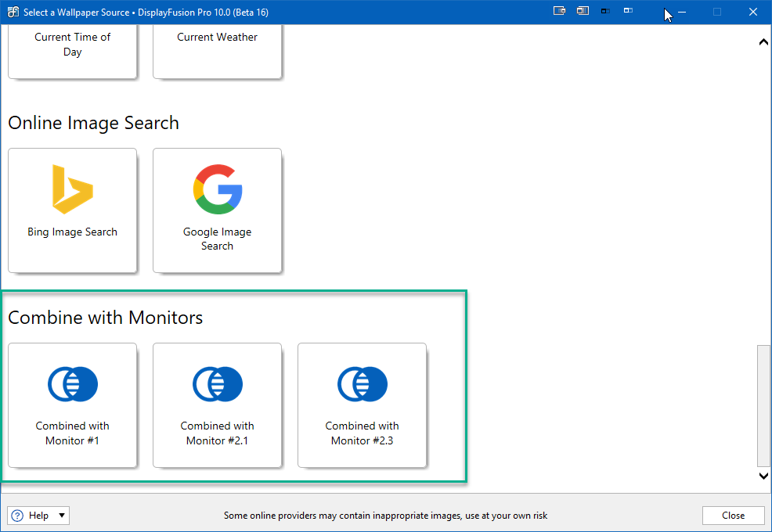Image resolution: width=772 pixels, height=532 pixels.
Task: Choose the Combined with Monitor #2.3 icon
Action: point(363,384)
